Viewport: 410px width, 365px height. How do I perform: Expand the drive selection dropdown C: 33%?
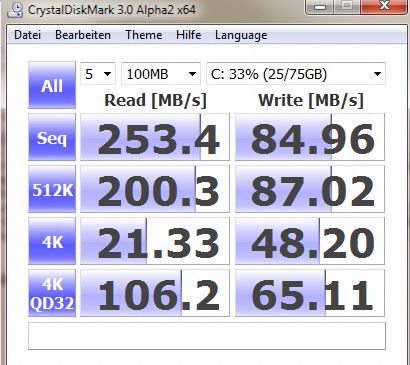tap(296, 74)
